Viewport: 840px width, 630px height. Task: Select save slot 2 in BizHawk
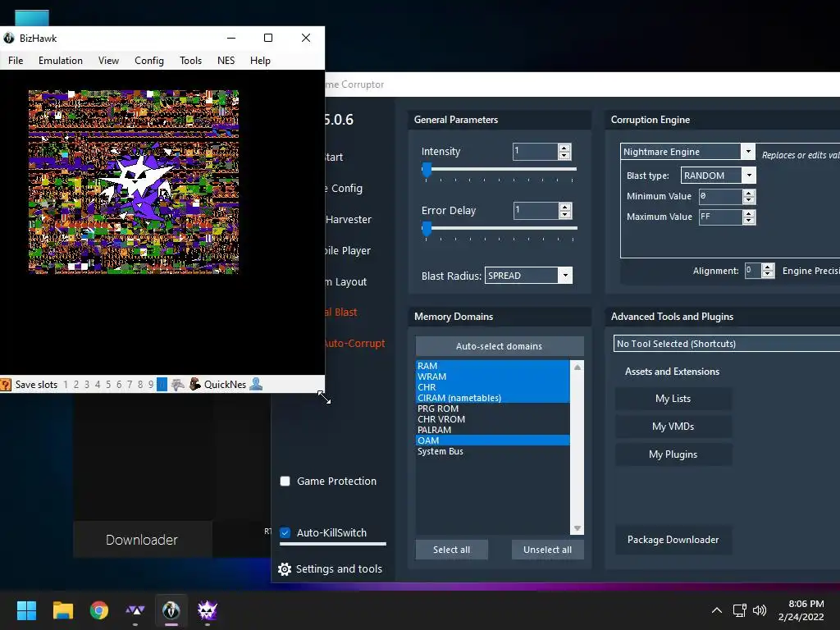[x=76, y=385]
